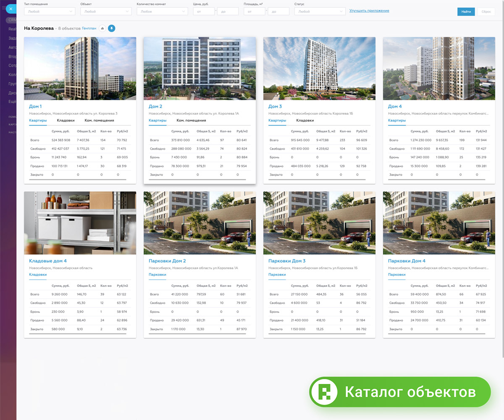Click the Парковки Дом 2 parking image
504x420 pixels.
tap(199, 223)
